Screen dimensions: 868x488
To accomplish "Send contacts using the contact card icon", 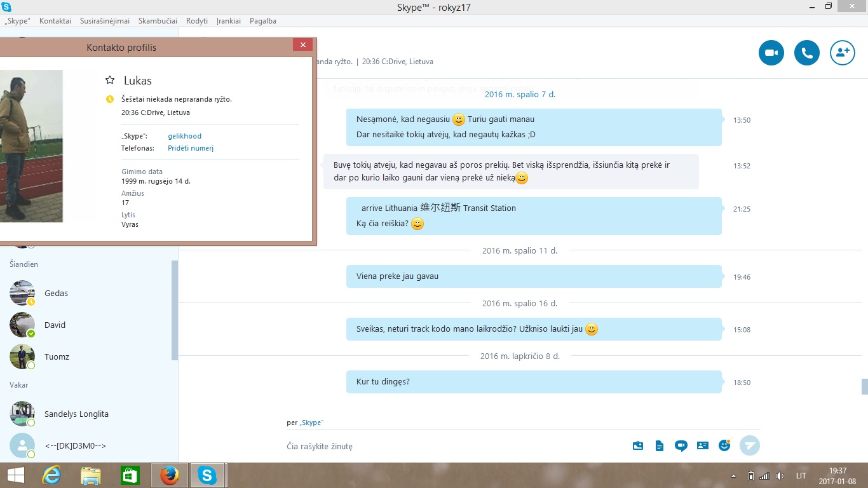I will 703,445.
